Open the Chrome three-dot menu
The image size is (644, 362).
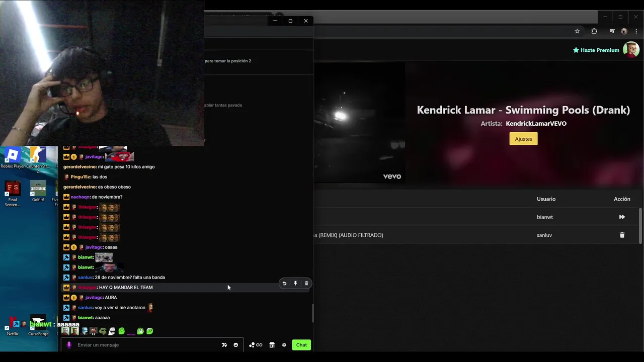[x=636, y=31]
